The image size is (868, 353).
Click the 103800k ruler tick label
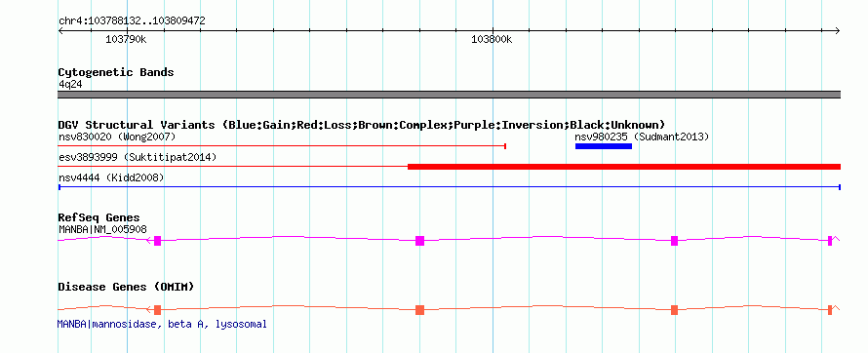coord(492,40)
